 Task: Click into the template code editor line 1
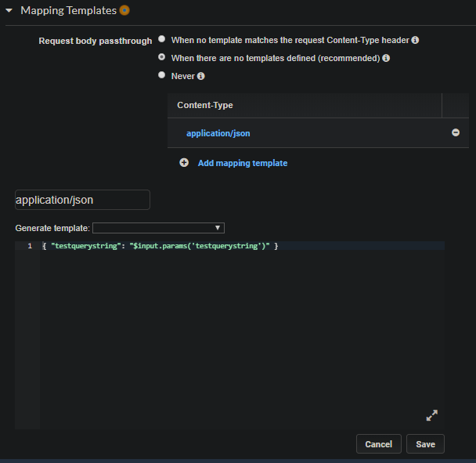tap(242, 246)
